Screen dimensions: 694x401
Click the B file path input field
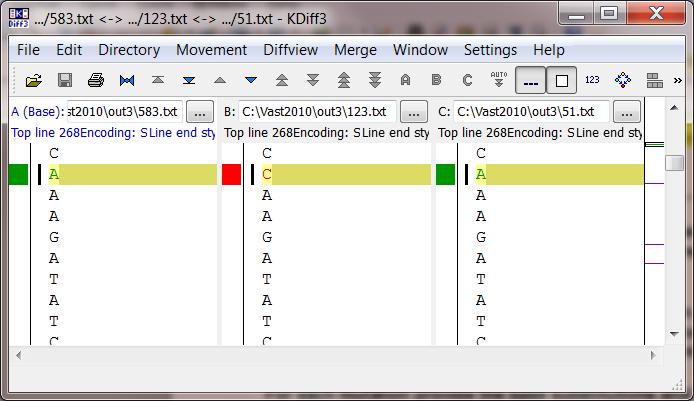[317, 112]
